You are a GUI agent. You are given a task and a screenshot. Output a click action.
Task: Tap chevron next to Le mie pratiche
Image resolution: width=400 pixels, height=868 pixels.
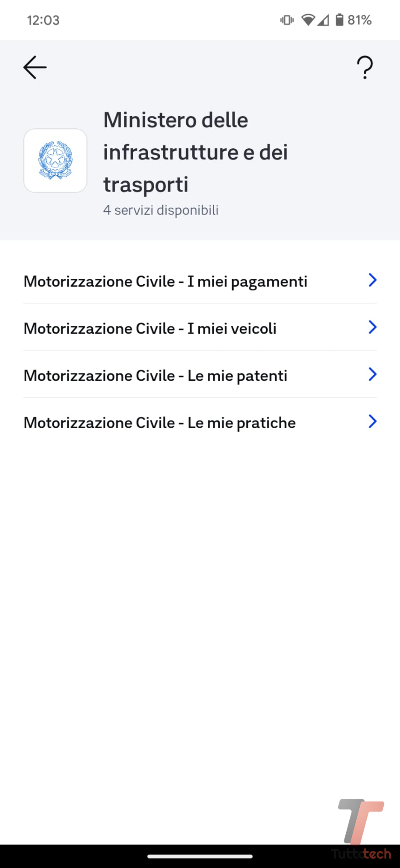pos(372,421)
